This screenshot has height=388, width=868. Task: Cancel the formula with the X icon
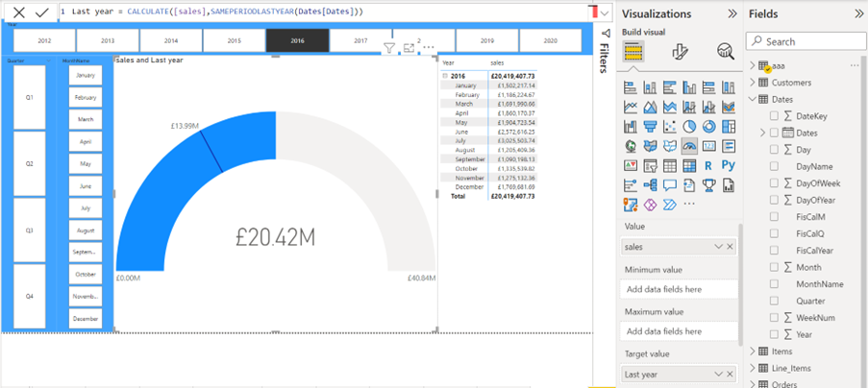pos(19,12)
